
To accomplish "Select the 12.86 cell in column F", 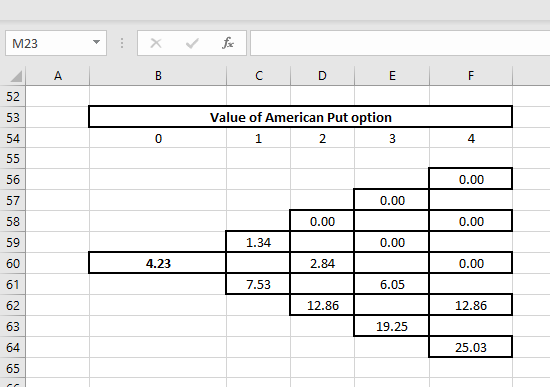I will click(x=471, y=305).
